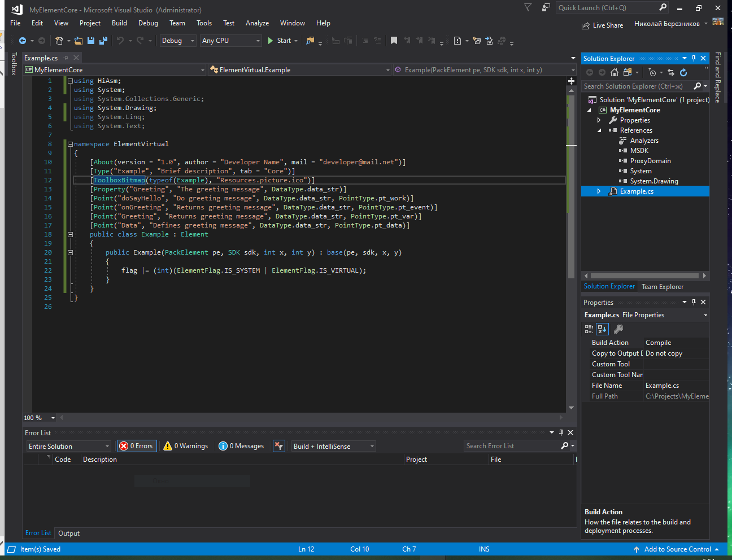
Task: Toggle the 0 Errors filter
Action: point(137,446)
